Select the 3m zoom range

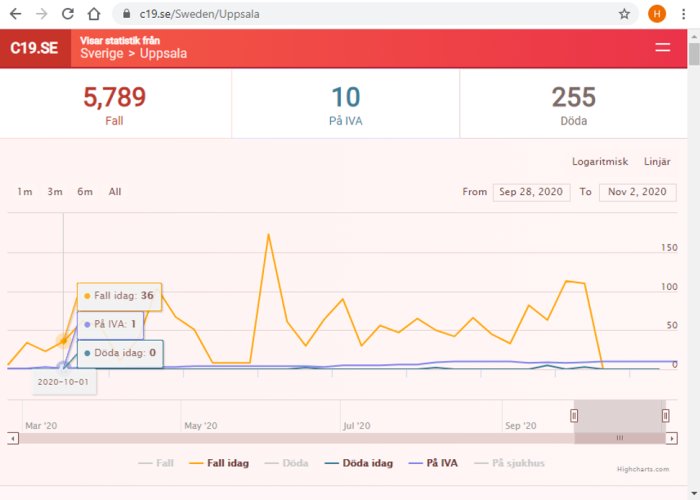click(55, 192)
